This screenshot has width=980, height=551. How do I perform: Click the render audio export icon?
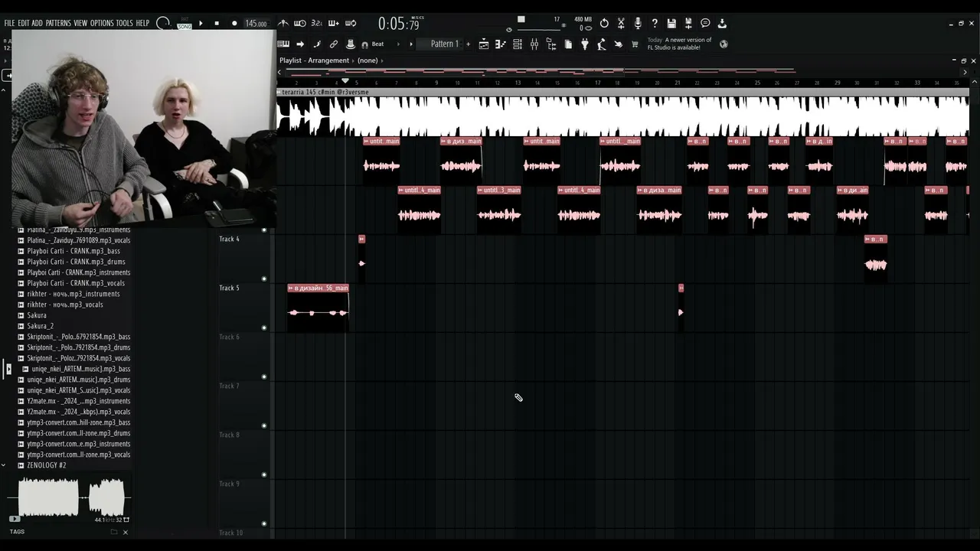pos(688,24)
